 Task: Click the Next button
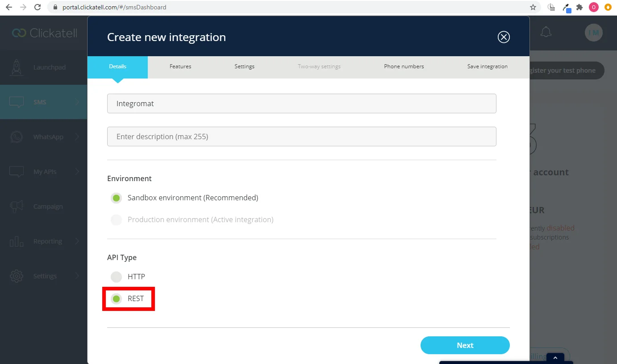465,345
